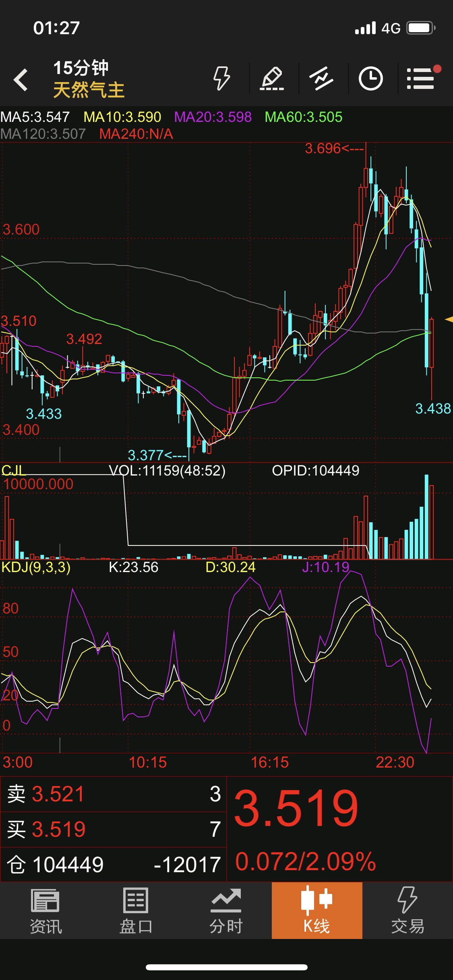Switch to the 资讯 tab
The image size is (453, 980).
[x=46, y=910]
